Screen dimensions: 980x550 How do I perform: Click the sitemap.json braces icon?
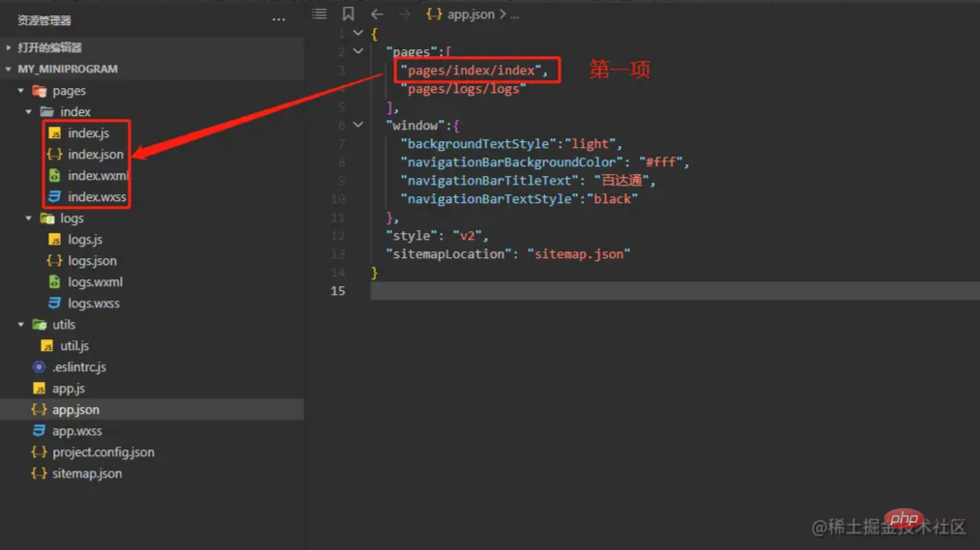[x=39, y=473]
